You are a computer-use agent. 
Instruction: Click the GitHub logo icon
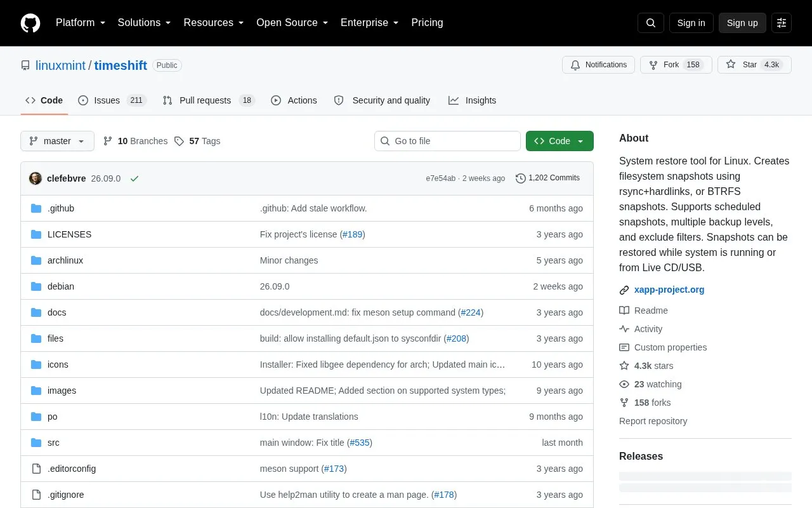[30, 23]
